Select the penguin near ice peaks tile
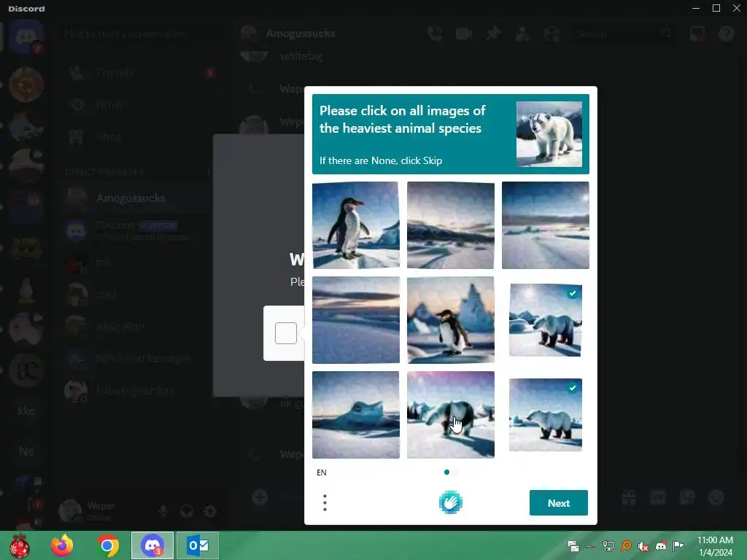The width and height of the screenshot is (747, 560). coord(451,319)
